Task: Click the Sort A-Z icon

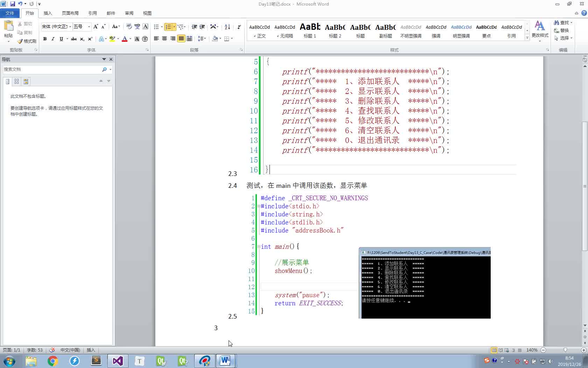Action: (227, 27)
